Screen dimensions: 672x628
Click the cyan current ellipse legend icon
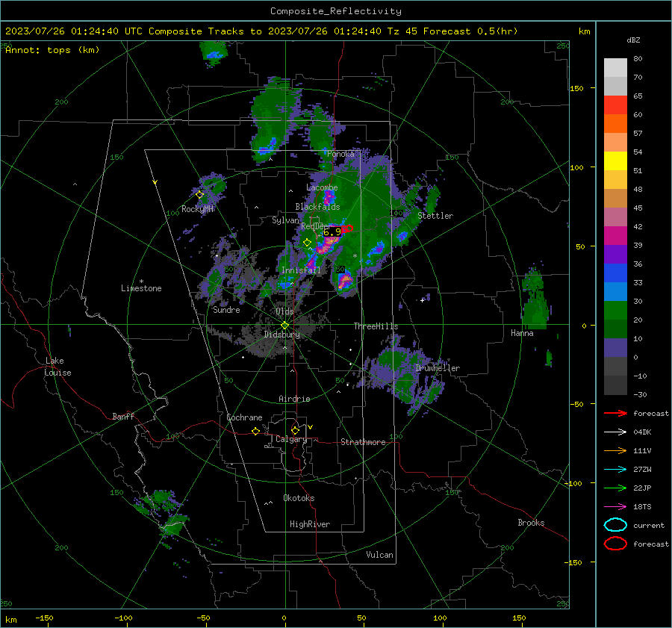coord(615,525)
